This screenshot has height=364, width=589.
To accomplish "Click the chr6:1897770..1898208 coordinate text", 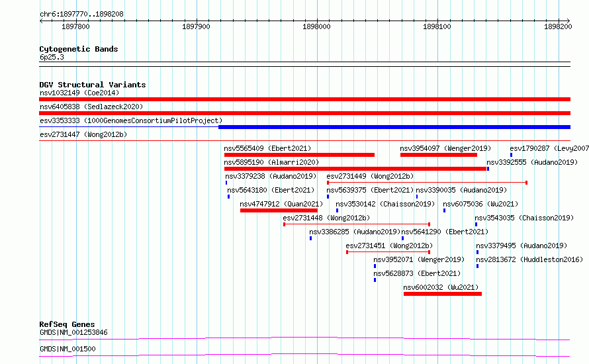I will (81, 14).
